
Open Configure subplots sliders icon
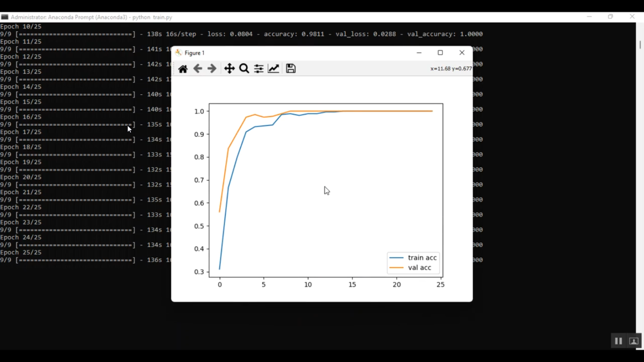[258, 69]
